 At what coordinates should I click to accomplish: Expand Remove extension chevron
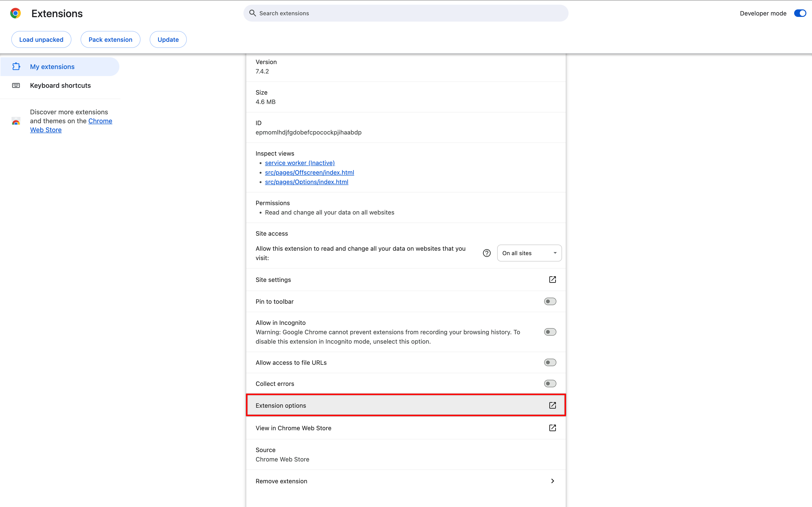552,481
